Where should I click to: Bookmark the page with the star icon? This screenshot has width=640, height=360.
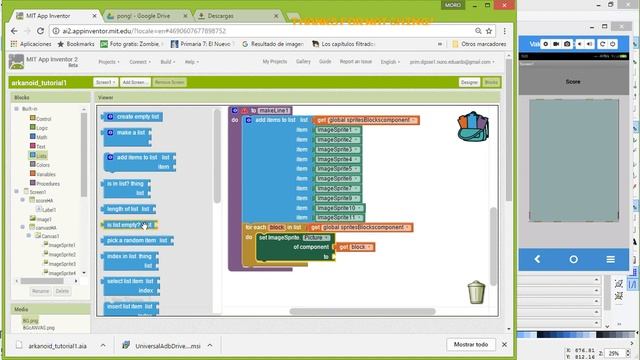(489, 31)
